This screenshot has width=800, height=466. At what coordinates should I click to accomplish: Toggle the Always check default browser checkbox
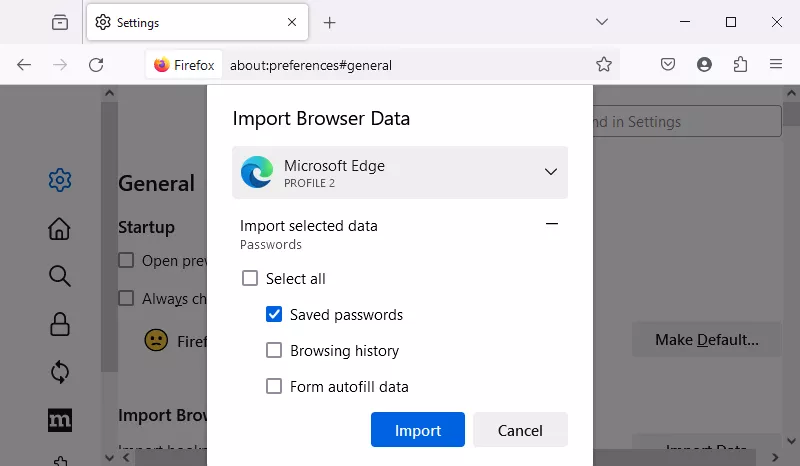[x=126, y=298]
